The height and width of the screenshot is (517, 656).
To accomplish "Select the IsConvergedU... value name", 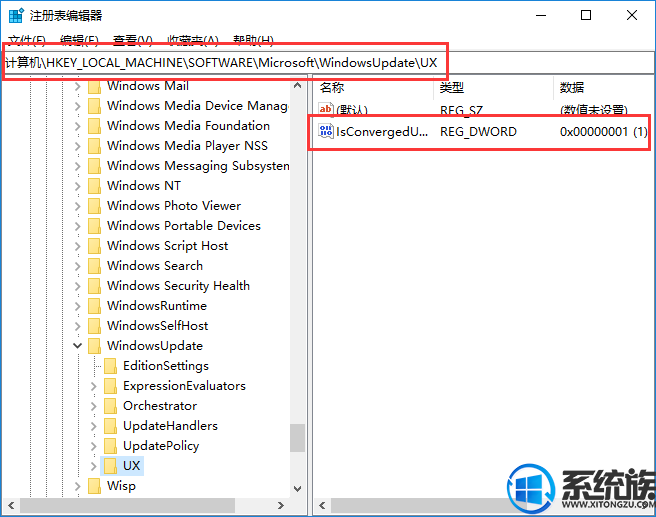I will tap(382, 132).
